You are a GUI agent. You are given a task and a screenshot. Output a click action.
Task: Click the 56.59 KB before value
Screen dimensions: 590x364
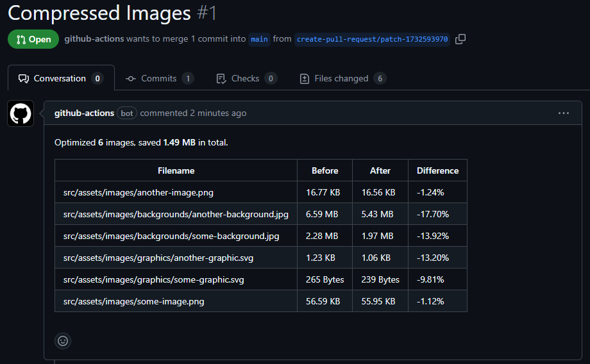(323, 301)
